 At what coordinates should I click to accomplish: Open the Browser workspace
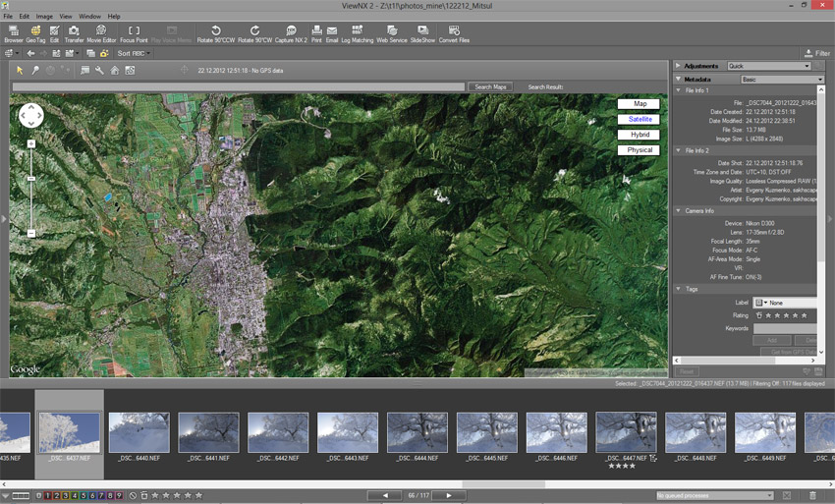pyautogui.click(x=14, y=33)
